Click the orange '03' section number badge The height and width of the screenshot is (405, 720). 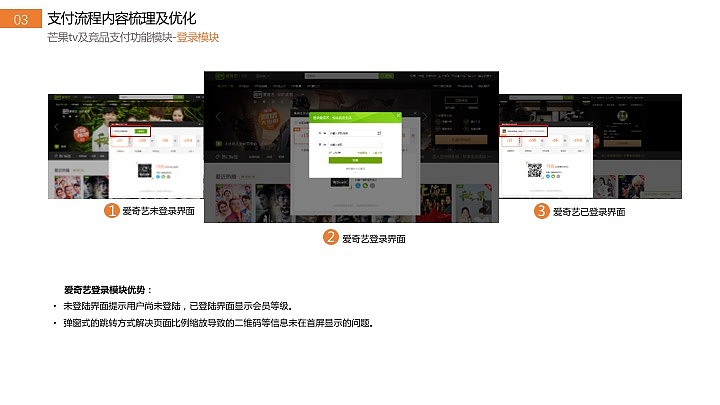click(x=21, y=19)
